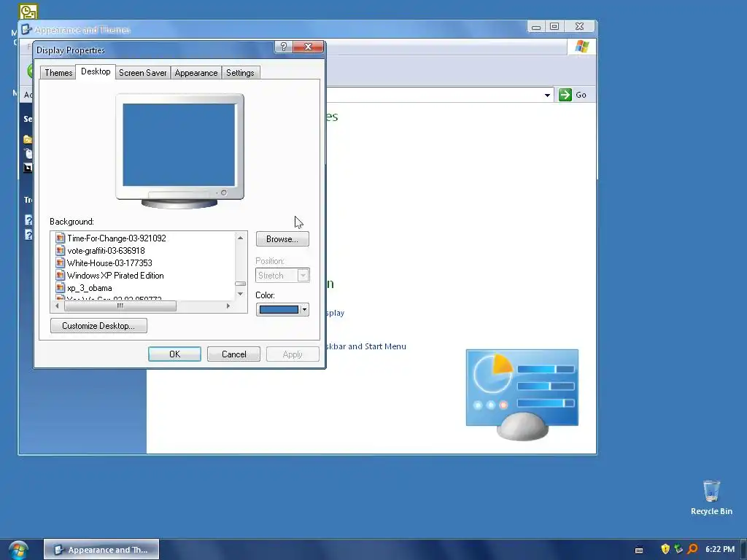Click Cancel in Display Properties
Viewport: 747px width, 560px height.
point(233,354)
